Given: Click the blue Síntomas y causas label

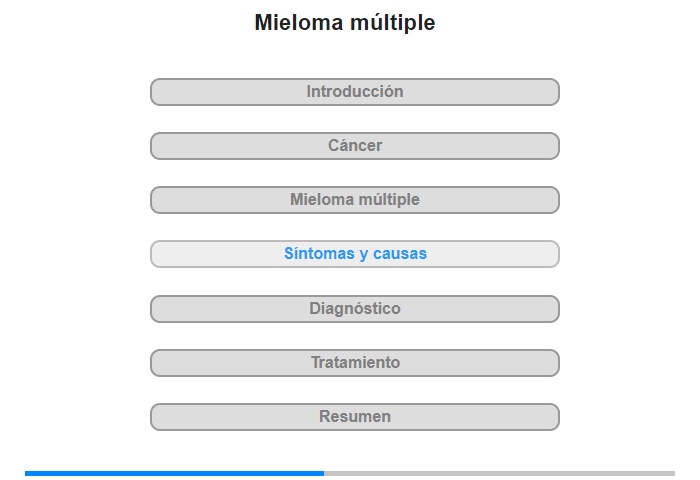Looking at the screenshot, I should tap(355, 254).
